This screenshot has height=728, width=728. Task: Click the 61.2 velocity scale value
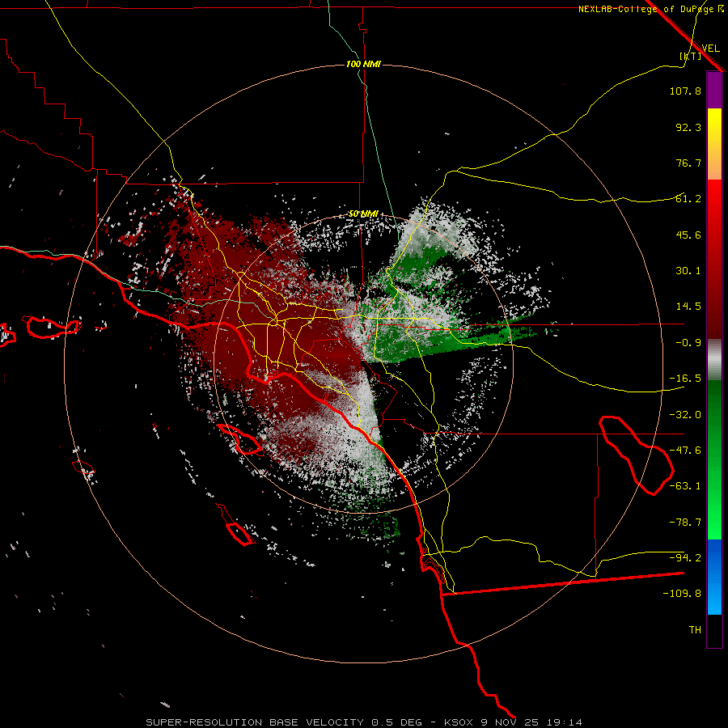(x=688, y=199)
